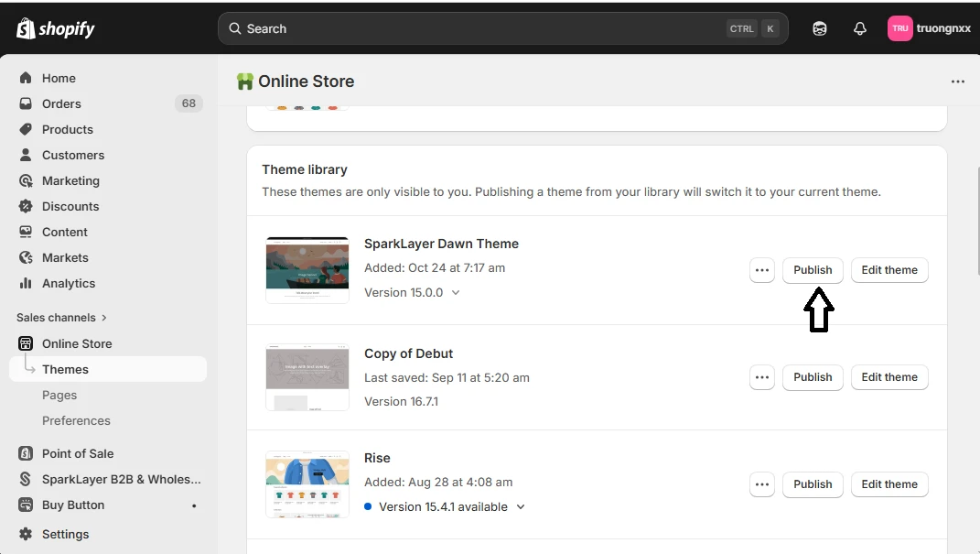Screen dimensions: 980x554
Task: Click the Shopify logo
Action: [x=55, y=28]
